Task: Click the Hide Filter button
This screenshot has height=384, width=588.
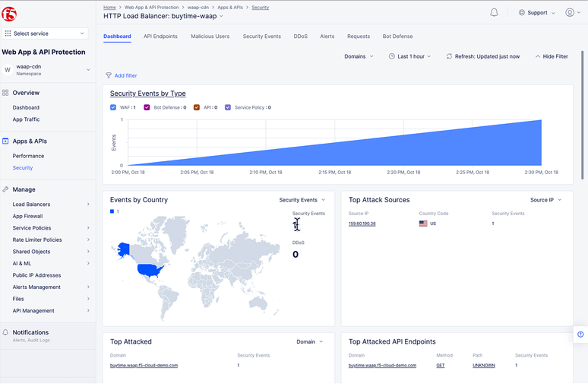Action: tap(552, 56)
